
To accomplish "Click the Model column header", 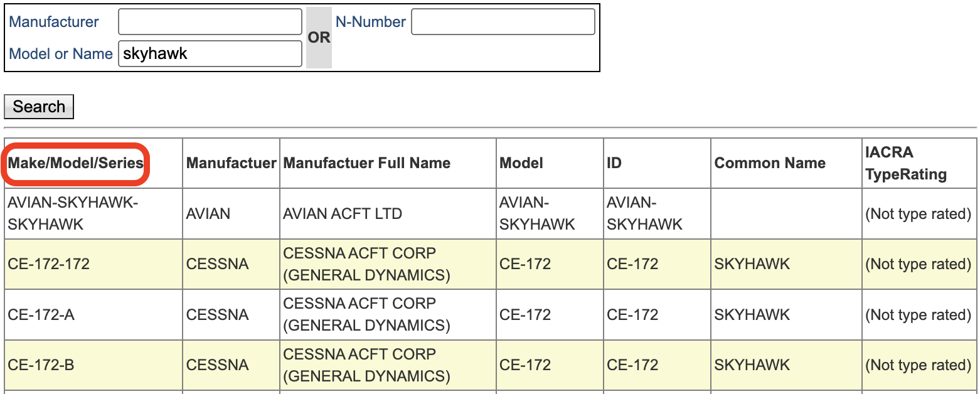I will [x=521, y=163].
